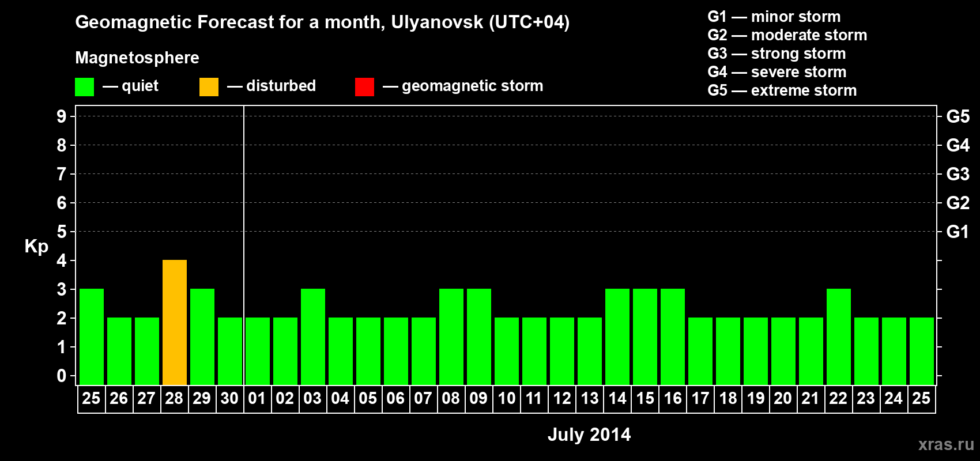Click the date label 01
This screenshot has height=461, width=980.
point(257,398)
